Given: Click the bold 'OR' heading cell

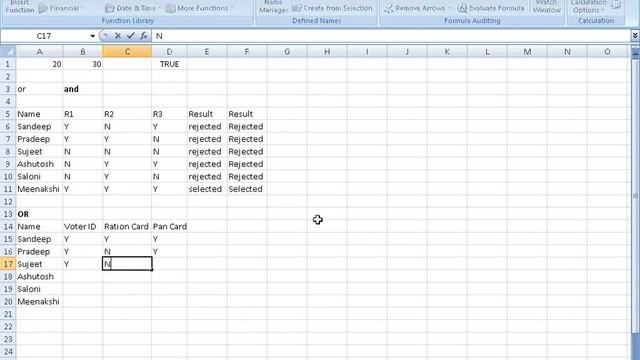Looking at the screenshot, I should point(39,214).
